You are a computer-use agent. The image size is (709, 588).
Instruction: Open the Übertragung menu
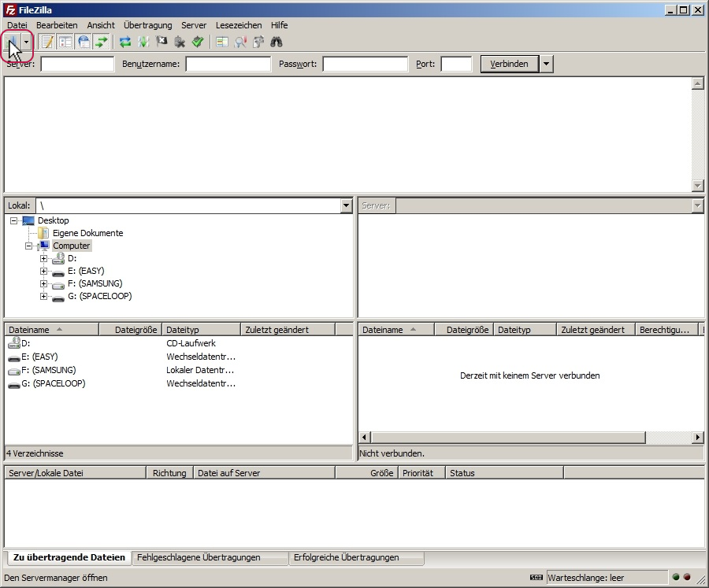(147, 25)
